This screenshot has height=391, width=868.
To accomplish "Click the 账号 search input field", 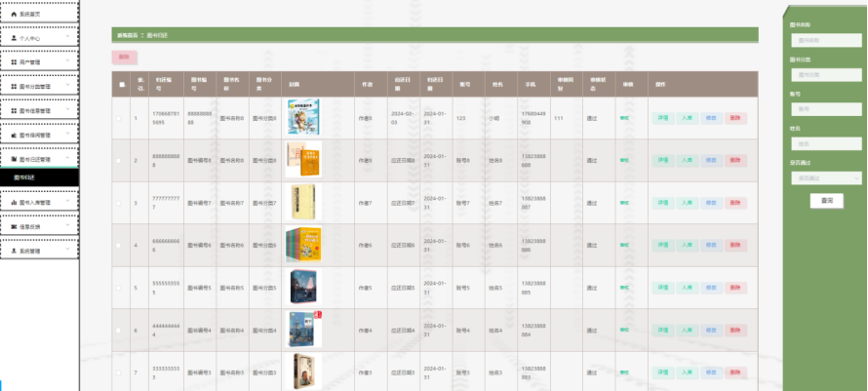I will 826,109.
